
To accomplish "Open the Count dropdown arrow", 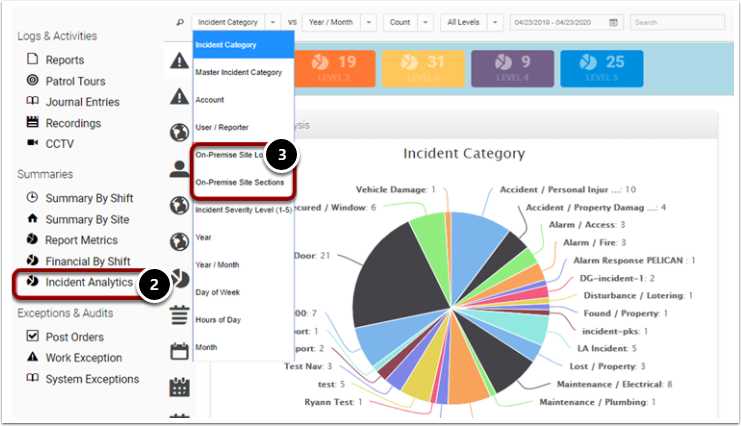I will pos(425,22).
